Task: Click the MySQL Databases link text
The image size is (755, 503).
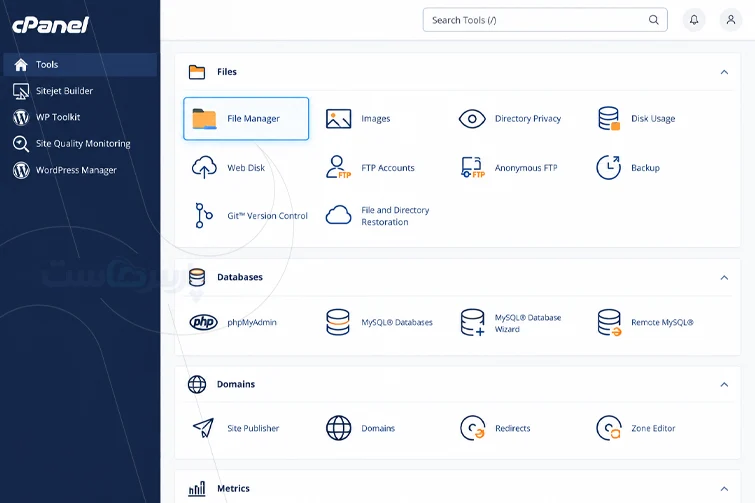Action: (397, 322)
